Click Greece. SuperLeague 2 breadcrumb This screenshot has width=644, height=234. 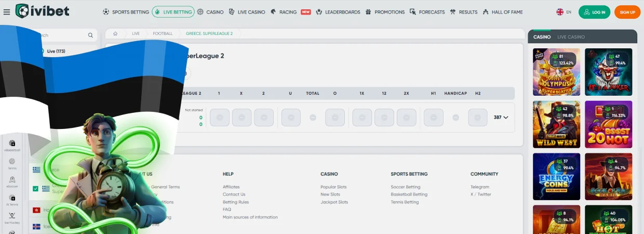(209, 33)
